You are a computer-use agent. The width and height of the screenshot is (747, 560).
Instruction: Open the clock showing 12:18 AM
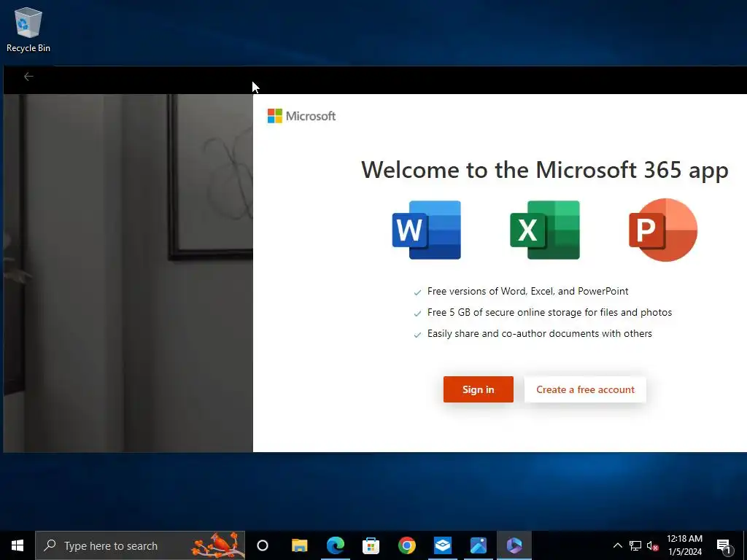684,545
